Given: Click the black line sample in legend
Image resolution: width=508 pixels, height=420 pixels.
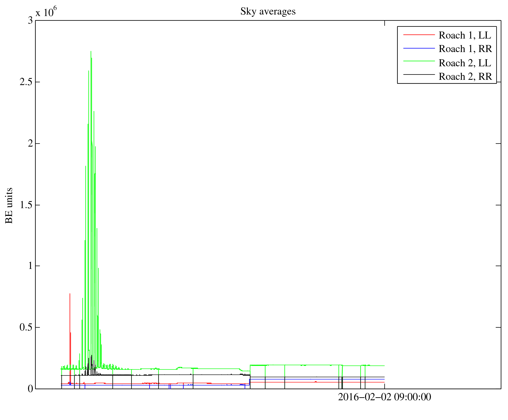Looking at the screenshot, I should tap(419, 75).
